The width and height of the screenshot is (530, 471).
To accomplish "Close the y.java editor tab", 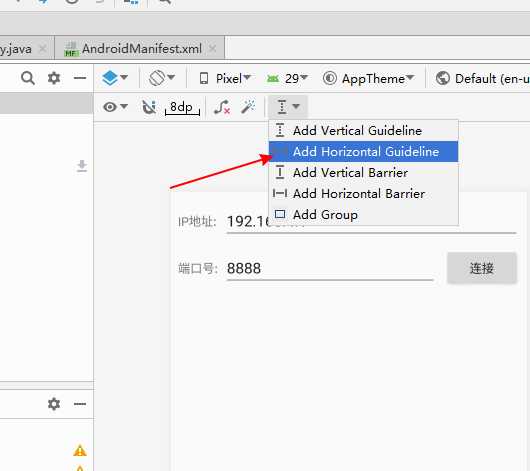I will coord(43,49).
